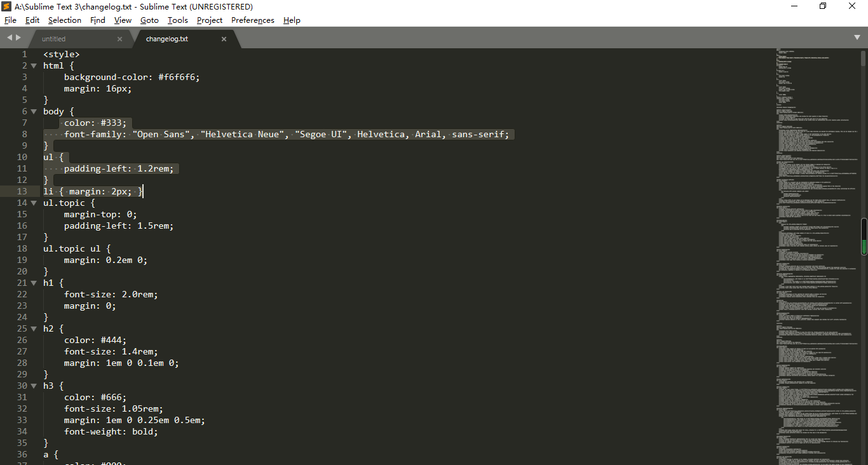The width and height of the screenshot is (868, 465).
Task: Open the Goto menu
Action: coord(149,20)
